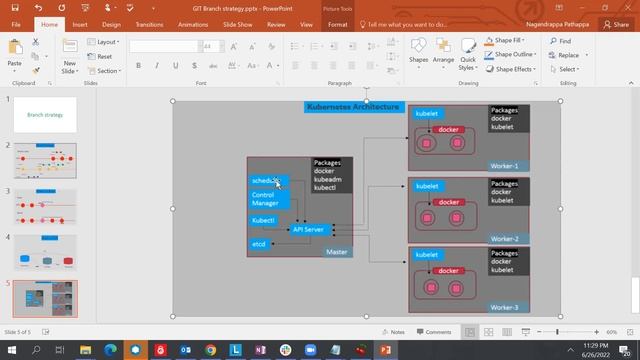The image size is (640, 360).
Task: Adjust the zoom slider handle
Action: (557, 332)
